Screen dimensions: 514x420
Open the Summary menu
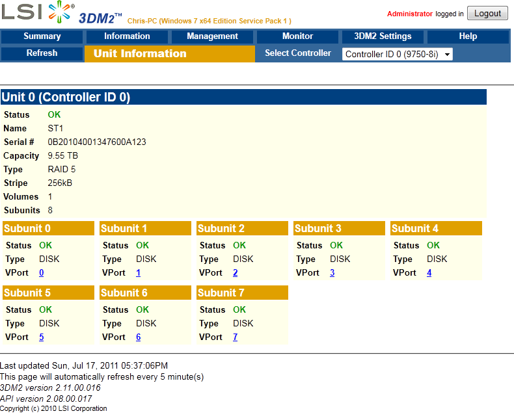(x=42, y=36)
